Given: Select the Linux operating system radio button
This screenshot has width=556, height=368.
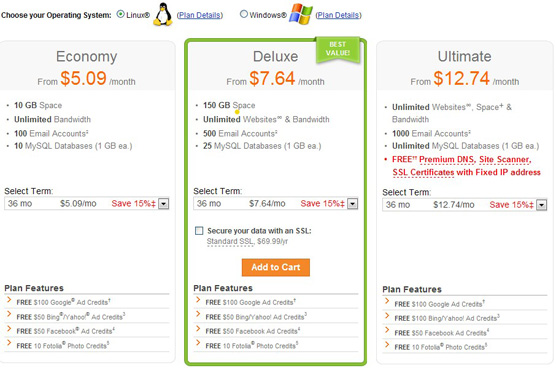Looking at the screenshot, I should (121, 14).
